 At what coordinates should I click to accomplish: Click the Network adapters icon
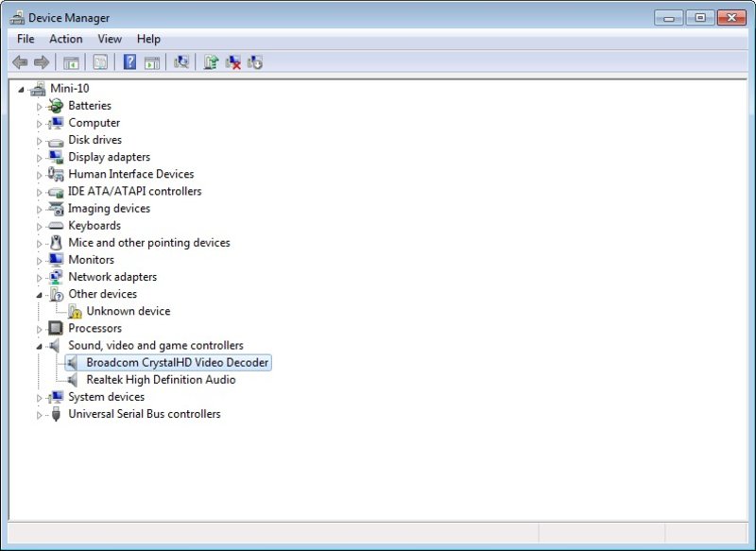coord(56,277)
